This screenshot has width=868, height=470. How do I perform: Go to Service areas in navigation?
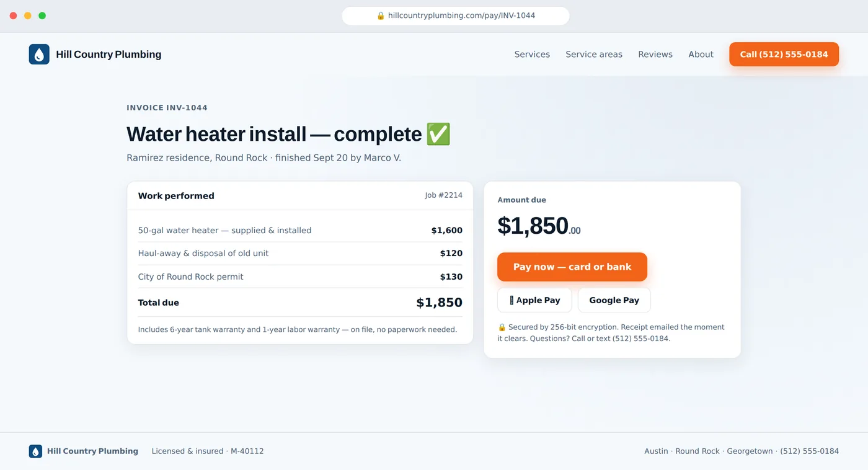(x=594, y=55)
